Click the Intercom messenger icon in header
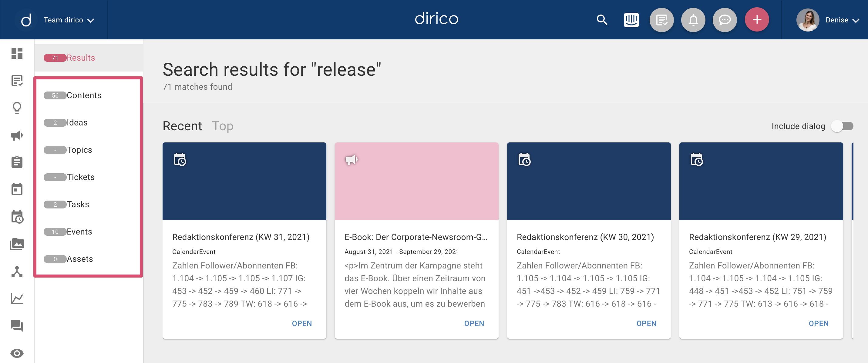 (x=631, y=20)
